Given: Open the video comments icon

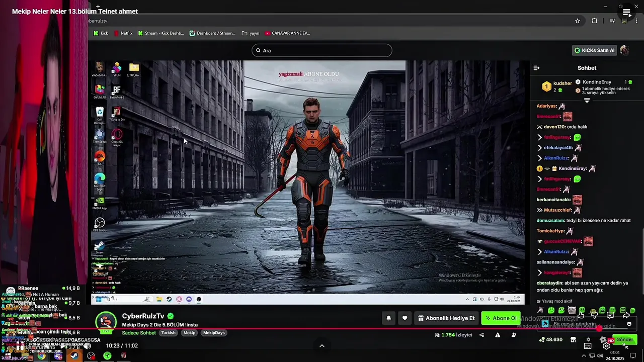Looking at the screenshot, I should [x=610, y=315].
